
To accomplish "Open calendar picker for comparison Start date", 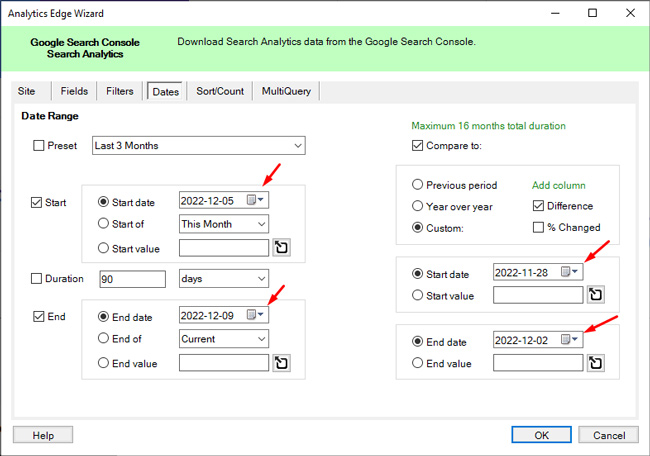I will pos(570,272).
